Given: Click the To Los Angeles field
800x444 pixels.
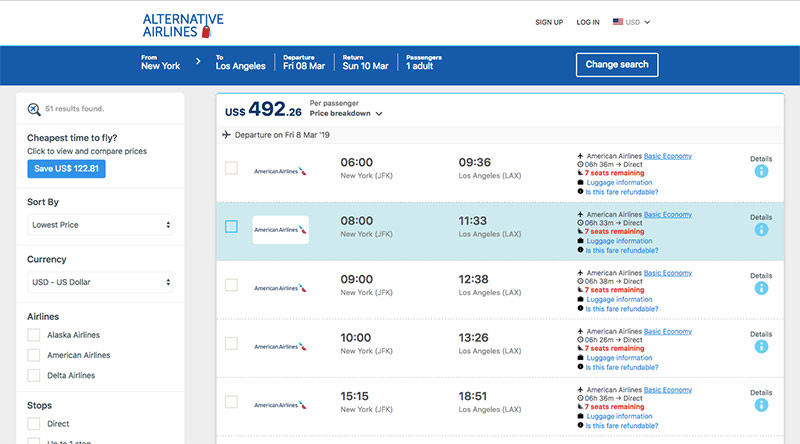Looking at the screenshot, I should [x=240, y=62].
